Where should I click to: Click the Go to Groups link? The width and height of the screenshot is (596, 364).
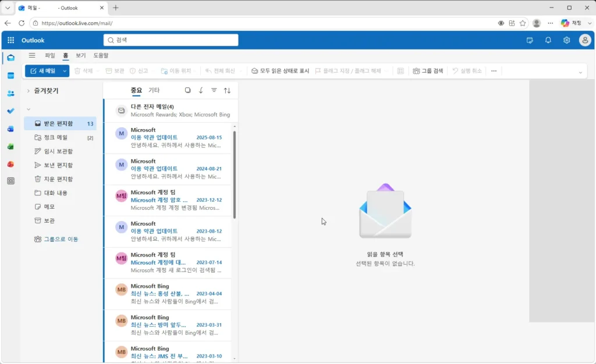click(x=56, y=239)
